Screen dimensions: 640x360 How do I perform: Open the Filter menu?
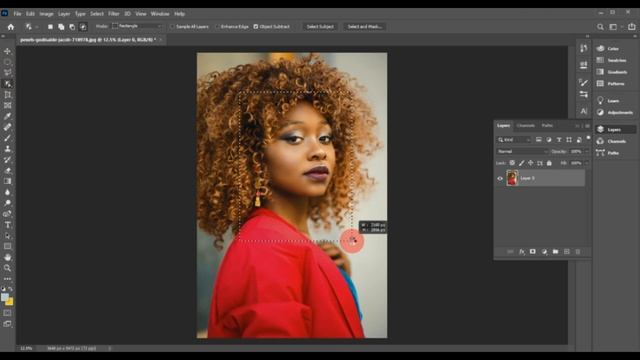(x=113, y=14)
